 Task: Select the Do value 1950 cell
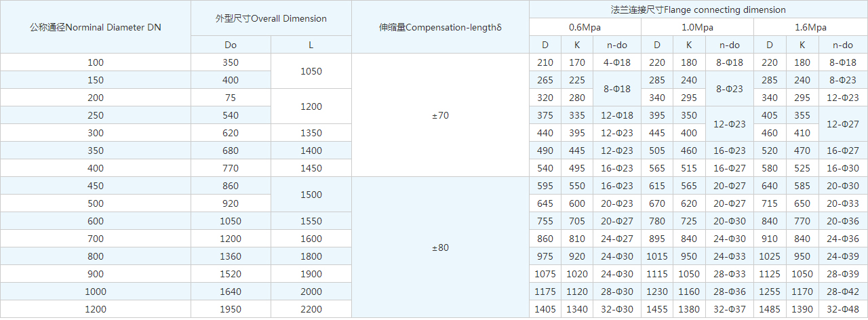tap(231, 309)
